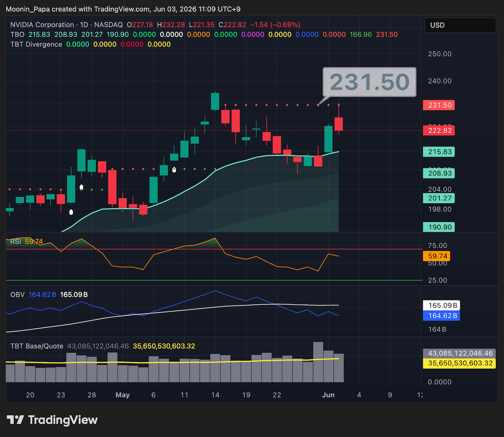
Task: Select the TBT Base/Quote indicator legend
Action: [x=37, y=346]
